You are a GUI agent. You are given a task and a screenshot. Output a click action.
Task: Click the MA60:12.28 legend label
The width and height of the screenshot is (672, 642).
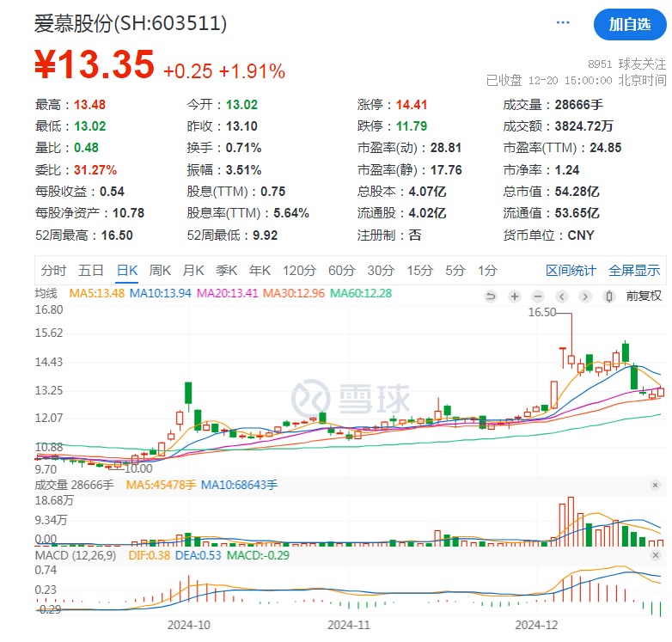pos(361,294)
